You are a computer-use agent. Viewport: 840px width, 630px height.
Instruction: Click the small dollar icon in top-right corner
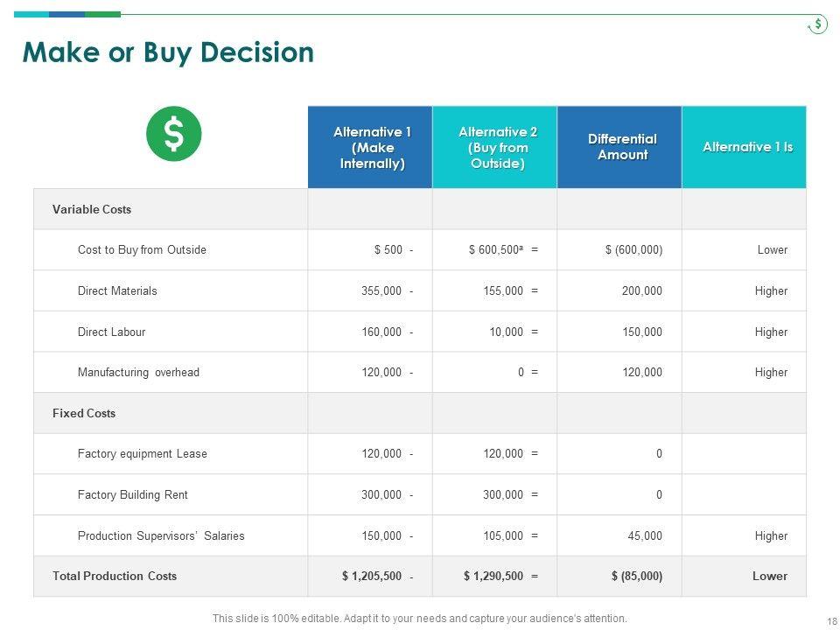coord(817,24)
